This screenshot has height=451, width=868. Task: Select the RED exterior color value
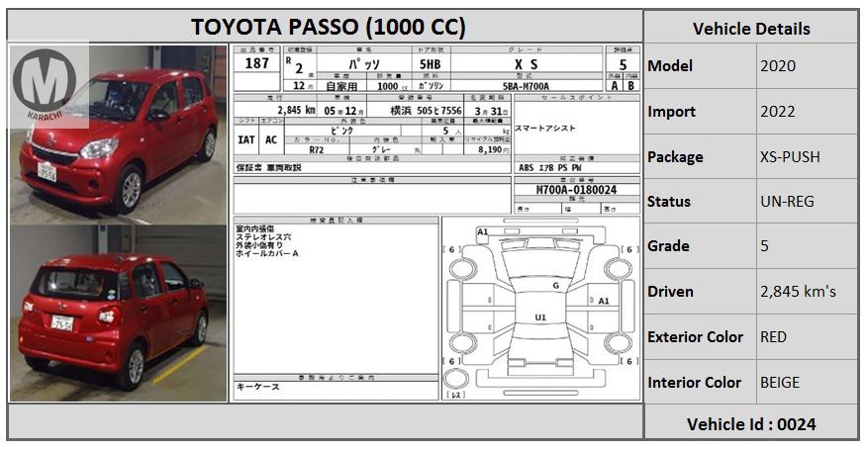click(773, 337)
